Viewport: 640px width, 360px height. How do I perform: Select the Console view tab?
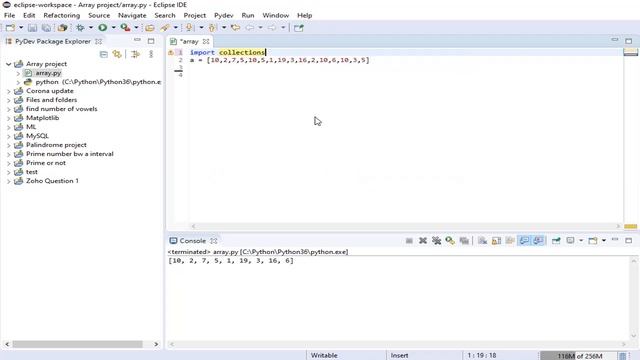coord(192,241)
